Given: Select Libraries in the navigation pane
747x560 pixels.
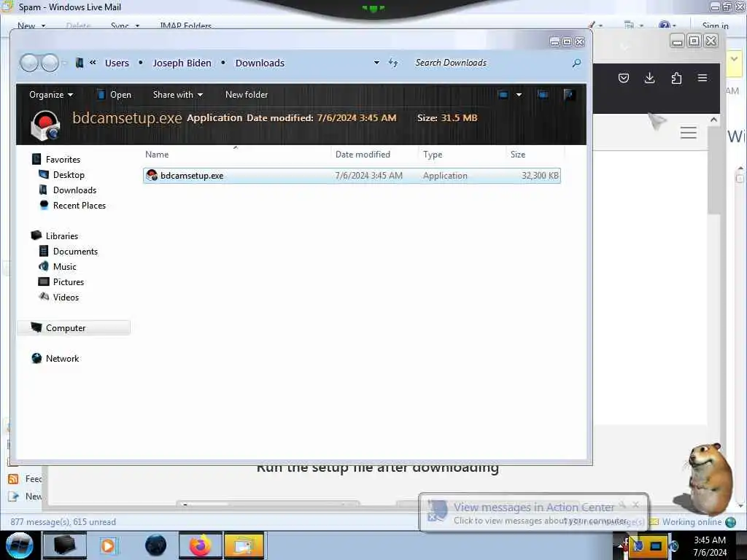Looking at the screenshot, I should coord(62,236).
